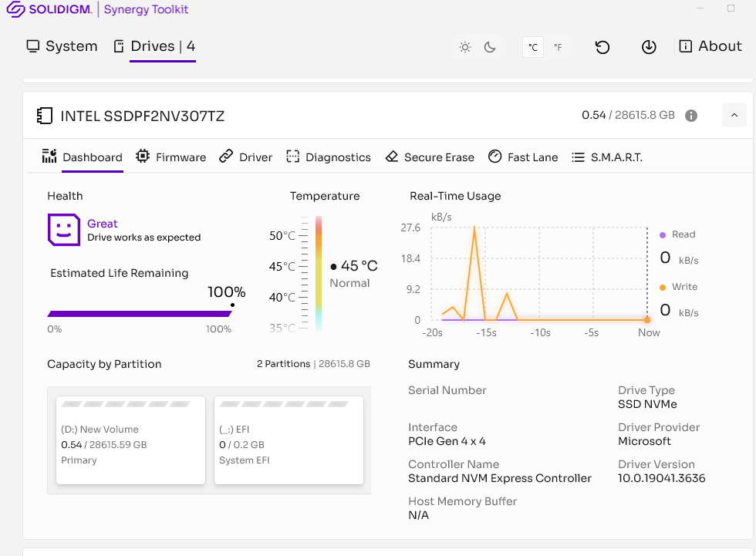This screenshot has width=756, height=556.
Task: Click the System monitor icon
Action: (x=32, y=46)
